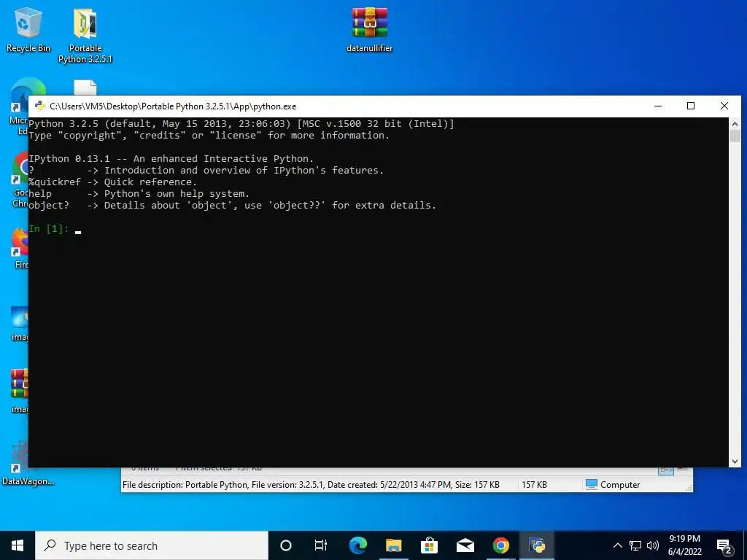Click the %quickref line in console
The height and width of the screenshot is (560, 747).
[x=112, y=182]
